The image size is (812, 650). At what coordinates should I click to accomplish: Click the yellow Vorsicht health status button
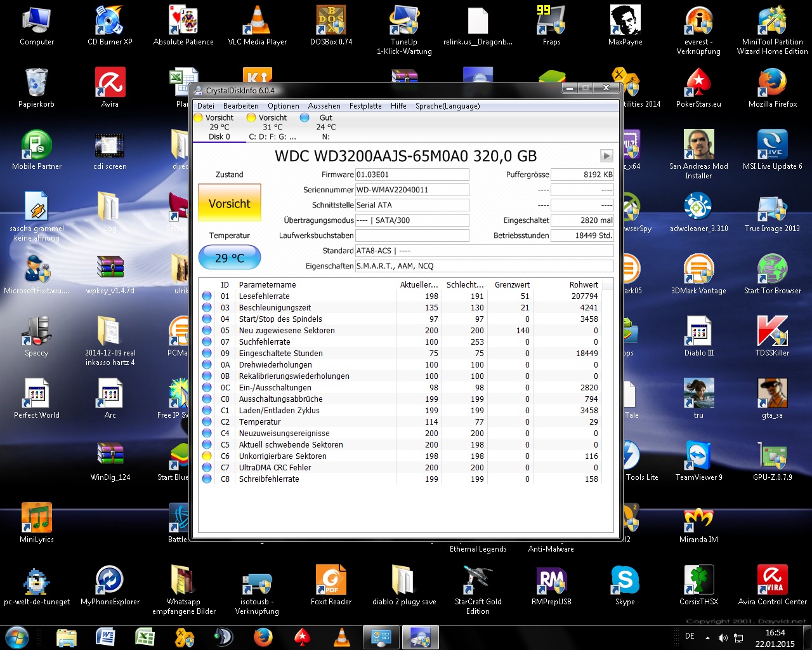point(230,203)
